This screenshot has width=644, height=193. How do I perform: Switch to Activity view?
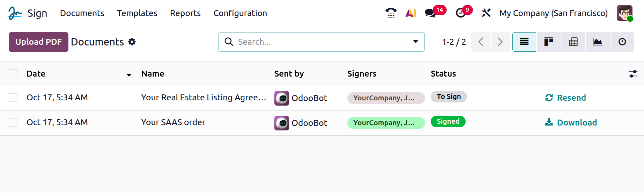point(622,42)
